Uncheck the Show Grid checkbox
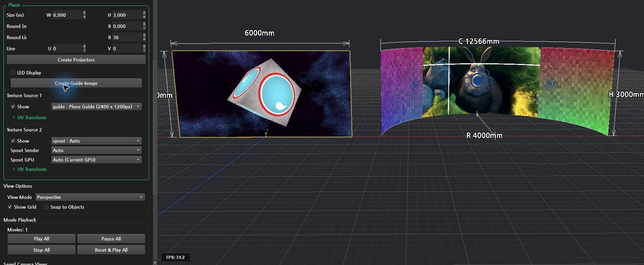The width and height of the screenshot is (644, 265). tap(10, 207)
